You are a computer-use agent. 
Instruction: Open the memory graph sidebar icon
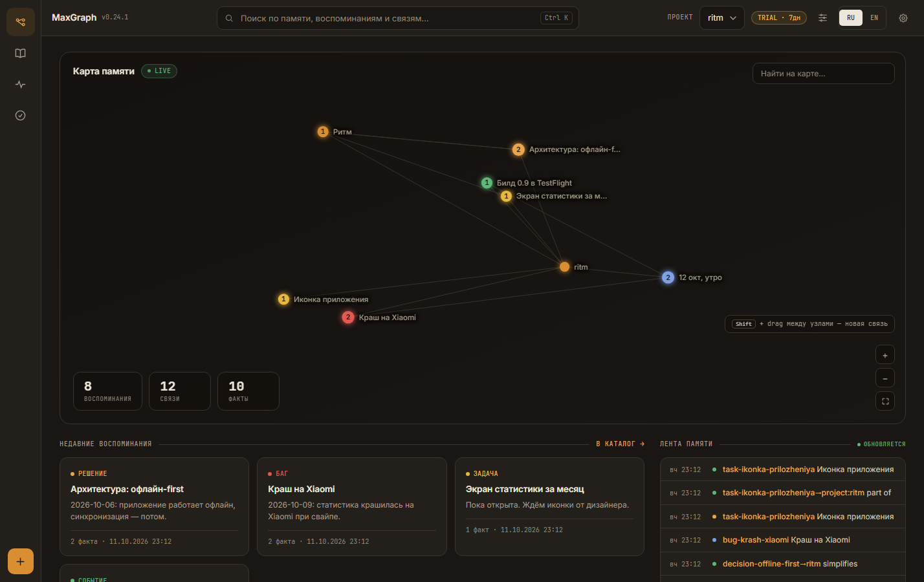[21, 22]
